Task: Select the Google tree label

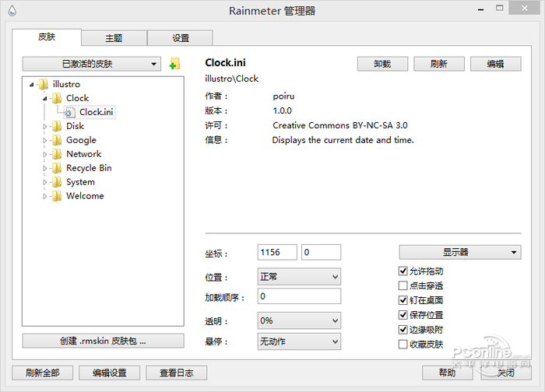Action: click(x=81, y=140)
